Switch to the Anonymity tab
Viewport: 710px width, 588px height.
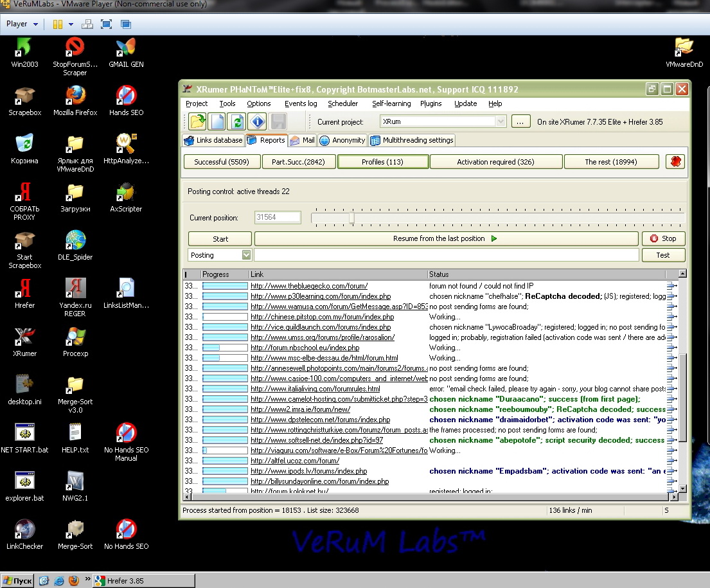(342, 140)
